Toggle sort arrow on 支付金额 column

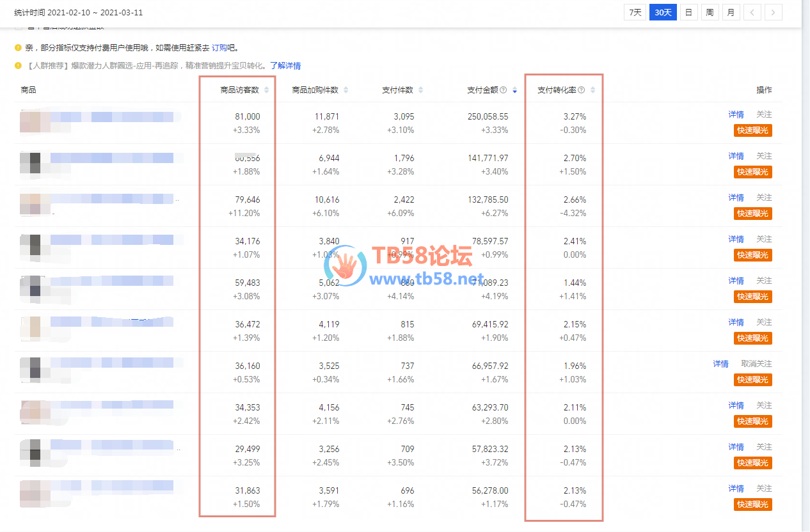(515, 90)
